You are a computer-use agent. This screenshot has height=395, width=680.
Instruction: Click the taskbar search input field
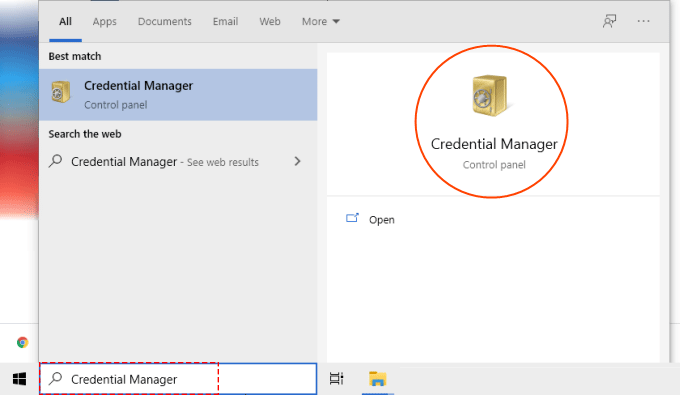tap(178, 379)
